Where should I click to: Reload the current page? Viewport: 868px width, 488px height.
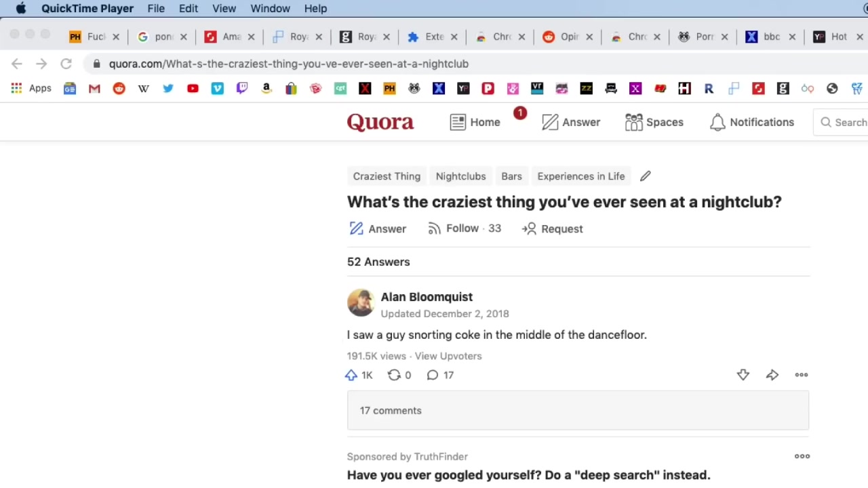coord(66,64)
